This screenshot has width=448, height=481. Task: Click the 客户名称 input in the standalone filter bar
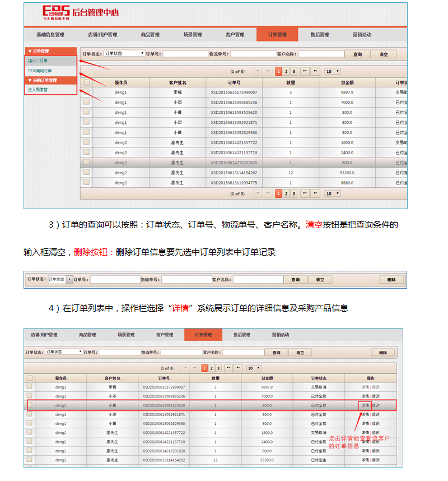click(x=258, y=279)
